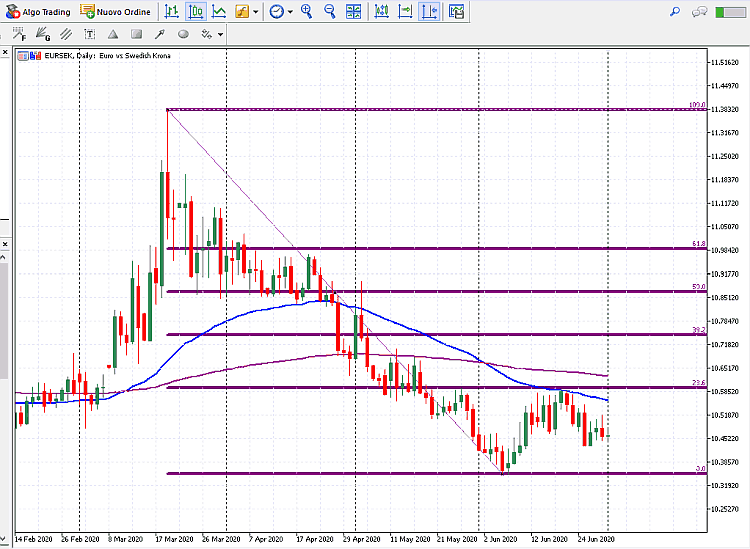The width and height of the screenshot is (750, 549).
Task: Expand the graphical objects dropdown arrow
Action: point(220,34)
